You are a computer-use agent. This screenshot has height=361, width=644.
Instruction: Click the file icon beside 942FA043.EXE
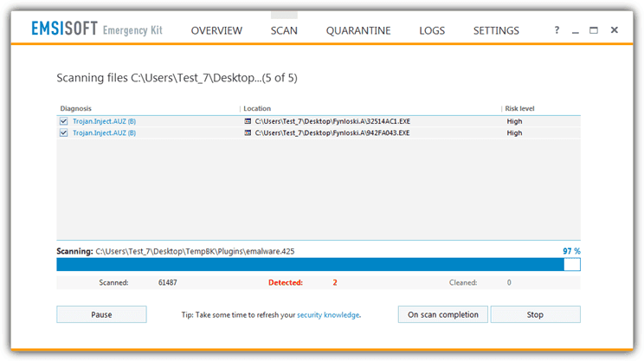[x=248, y=132]
